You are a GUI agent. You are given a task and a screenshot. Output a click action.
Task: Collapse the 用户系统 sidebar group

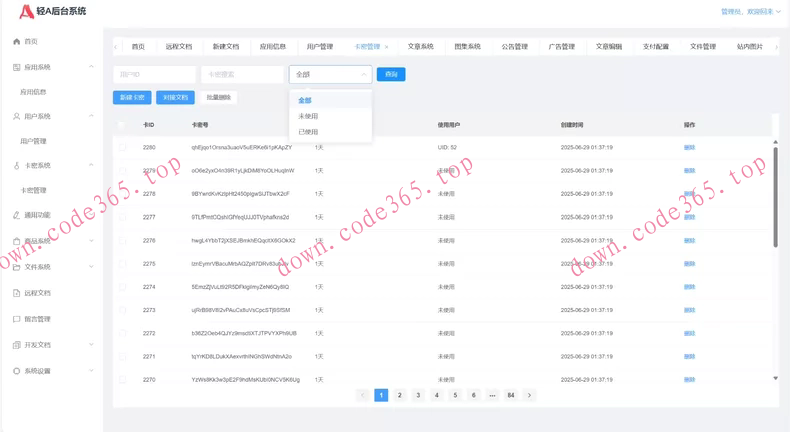pos(91,116)
